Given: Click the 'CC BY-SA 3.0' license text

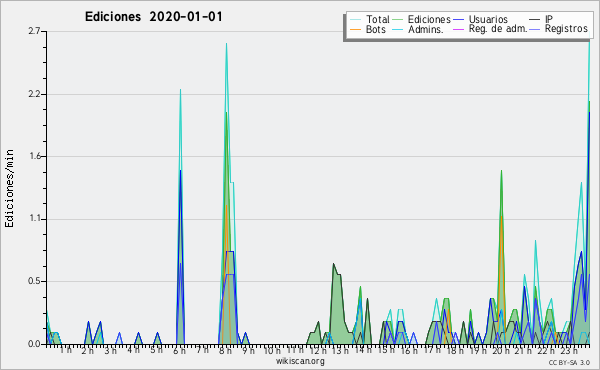Looking at the screenshot, I should [569, 363].
